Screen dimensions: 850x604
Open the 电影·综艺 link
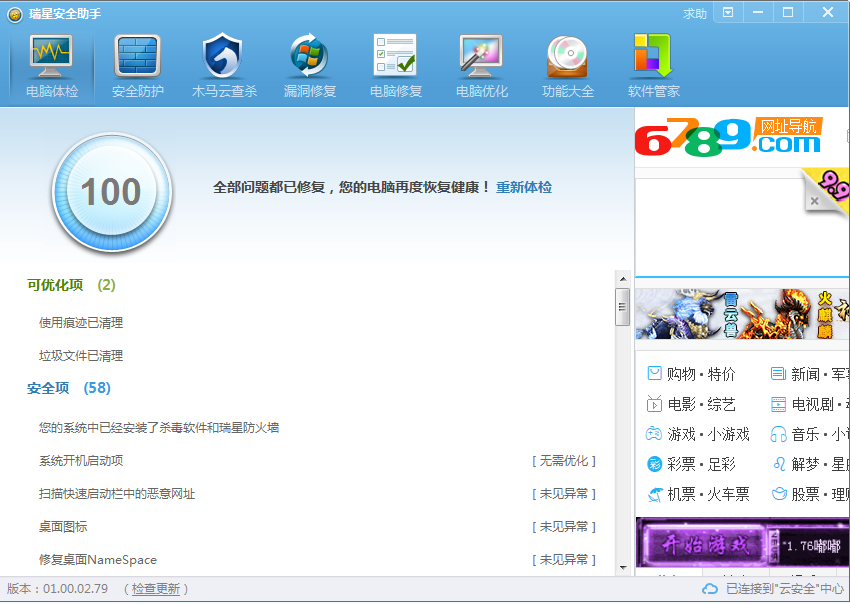(701, 404)
